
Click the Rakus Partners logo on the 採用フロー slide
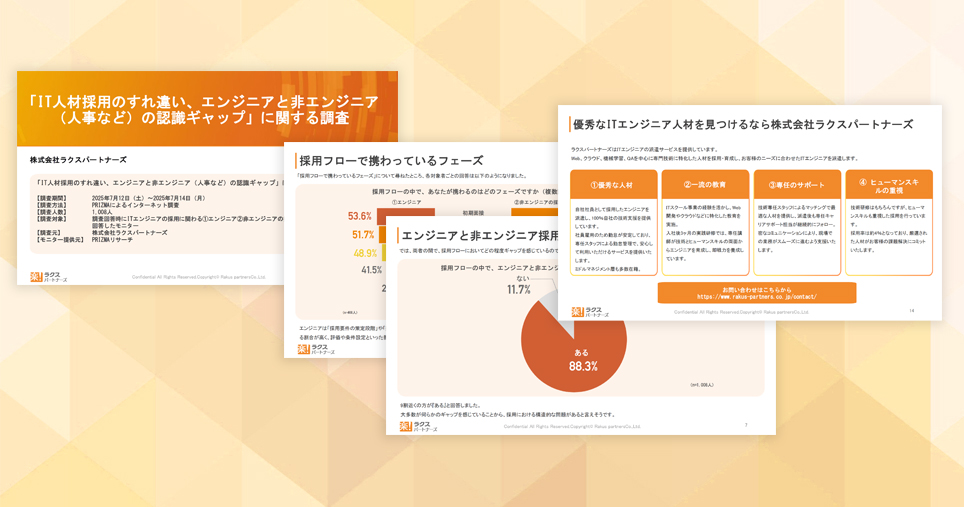[316, 350]
